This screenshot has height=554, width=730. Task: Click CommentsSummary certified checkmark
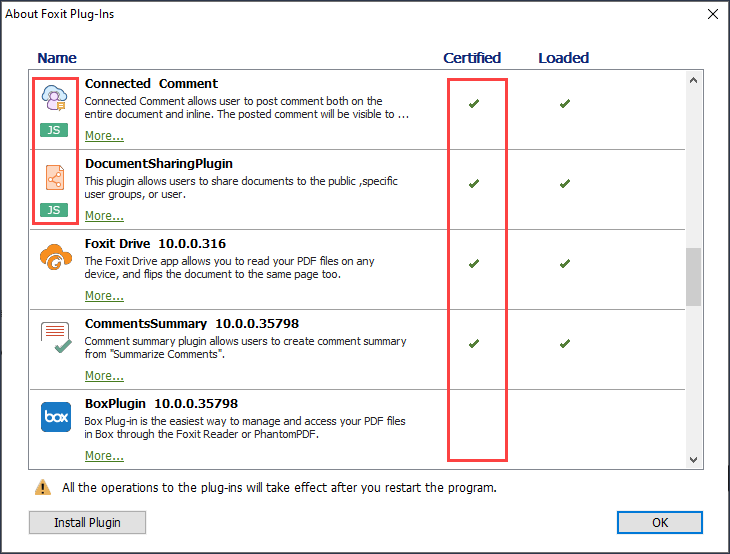click(x=474, y=344)
